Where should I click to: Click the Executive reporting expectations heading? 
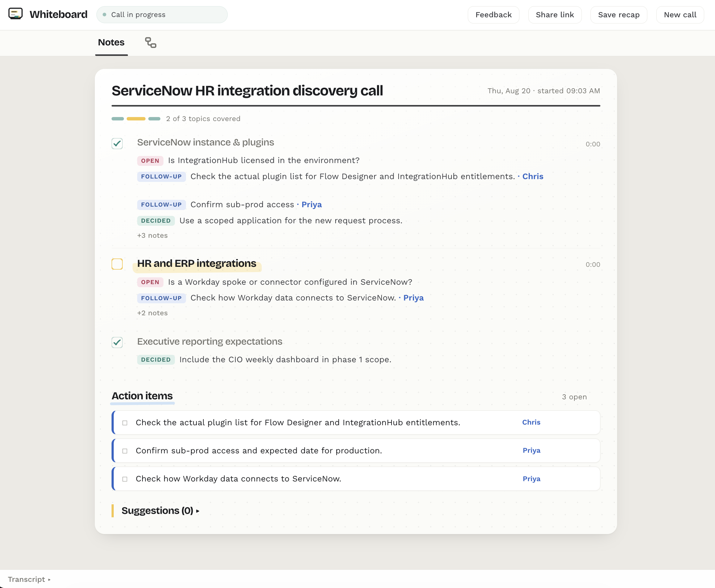pos(209,342)
